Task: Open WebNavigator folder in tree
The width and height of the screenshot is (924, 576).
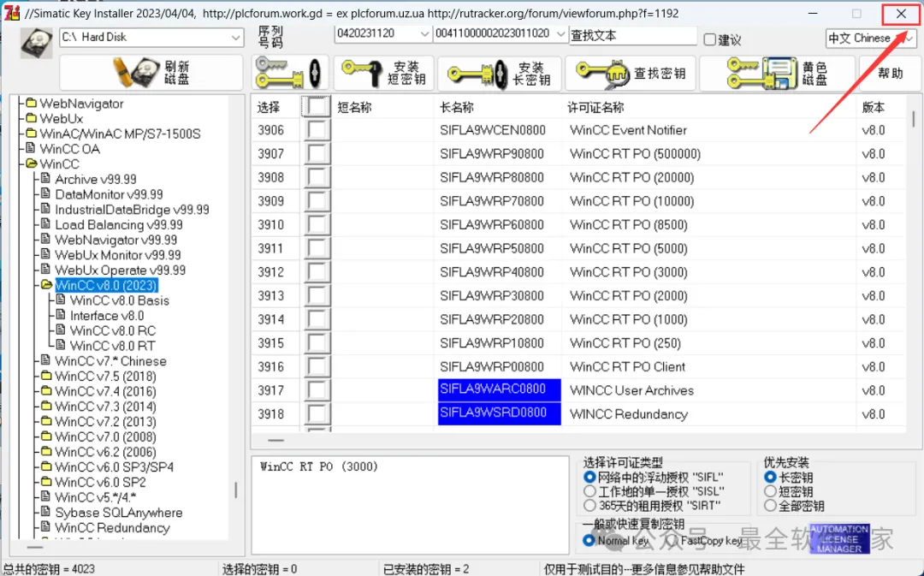Action: pyautogui.click(x=81, y=104)
